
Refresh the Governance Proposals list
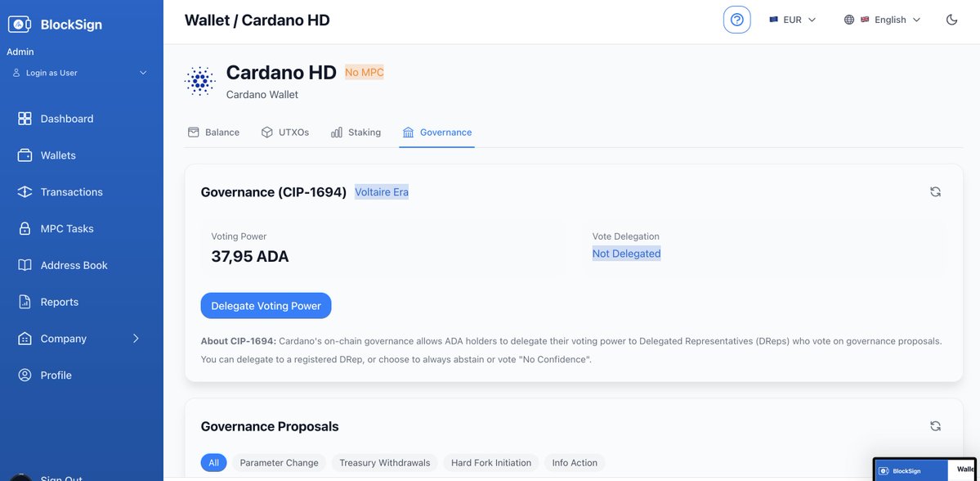935,426
